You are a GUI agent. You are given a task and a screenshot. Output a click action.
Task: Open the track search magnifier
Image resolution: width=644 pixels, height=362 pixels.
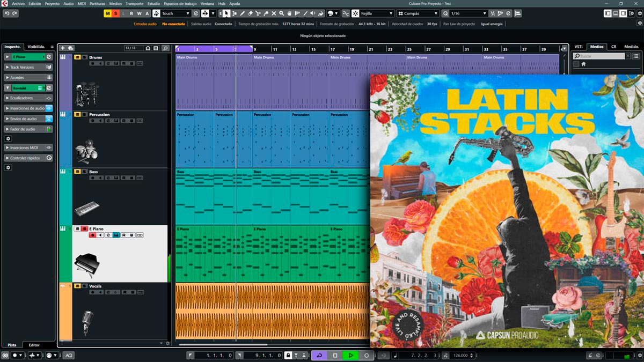tap(166, 48)
